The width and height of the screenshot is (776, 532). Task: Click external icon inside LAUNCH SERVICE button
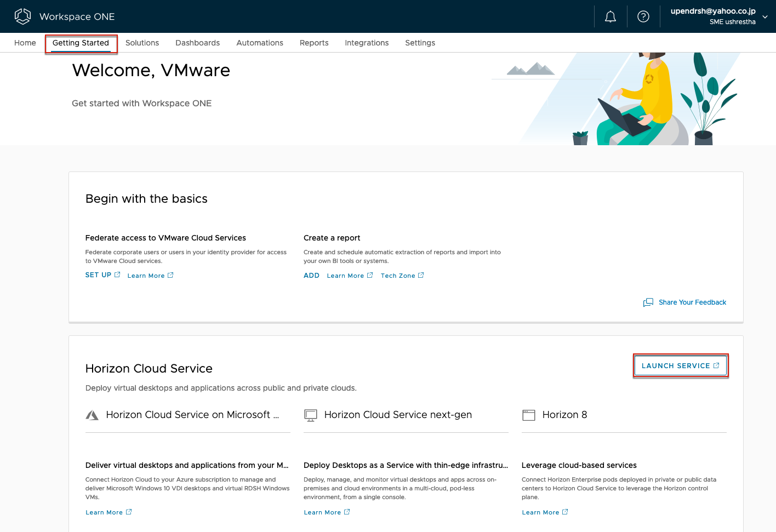tap(716, 365)
